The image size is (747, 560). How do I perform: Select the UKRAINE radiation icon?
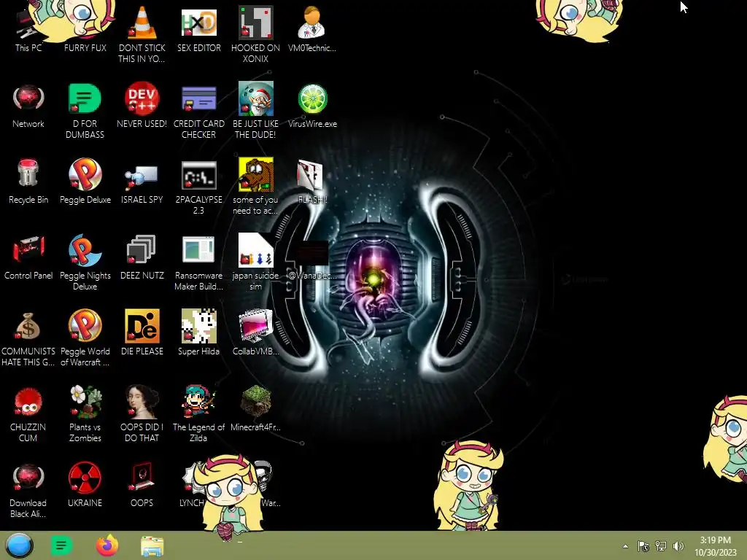tap(85, 484)
